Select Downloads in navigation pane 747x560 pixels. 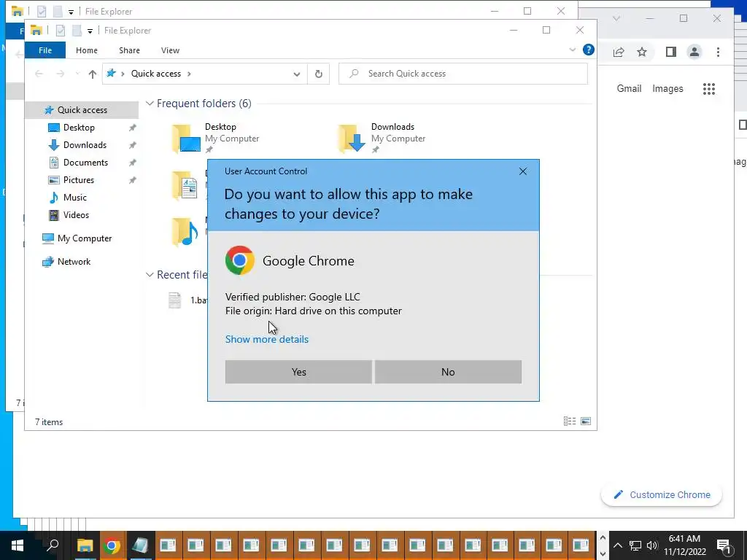click(85, 145)
